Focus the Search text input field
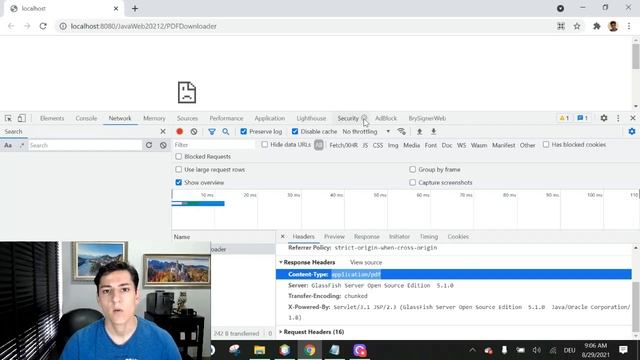Screen dimensions: 640x360 click(85, 145)
